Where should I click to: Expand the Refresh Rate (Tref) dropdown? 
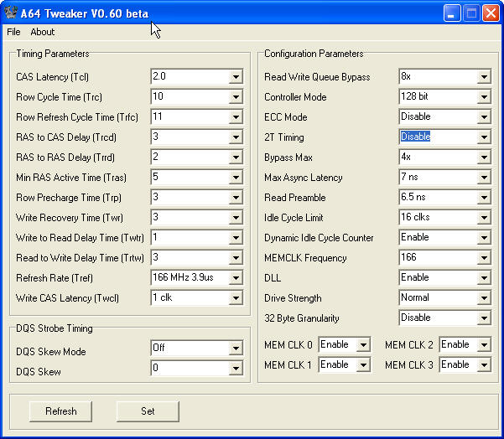point(236,278)
